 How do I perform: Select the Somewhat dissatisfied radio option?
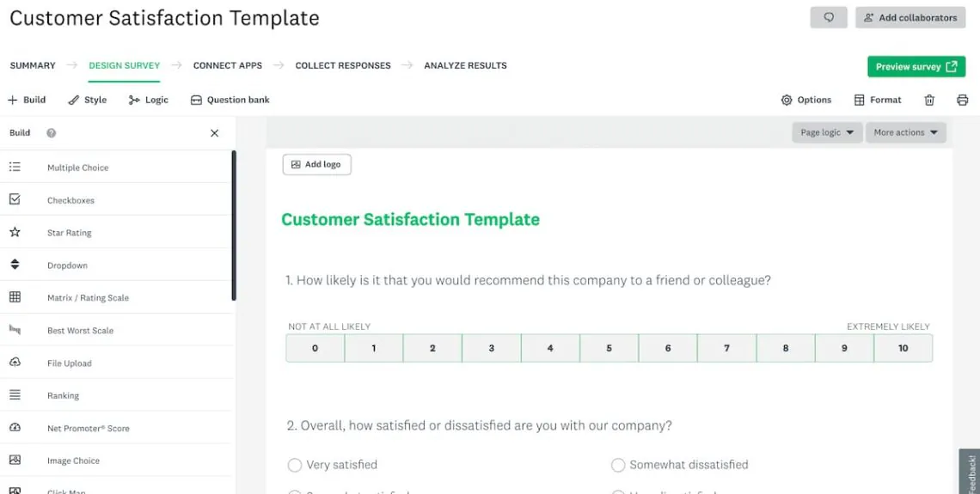click(617, 465)
